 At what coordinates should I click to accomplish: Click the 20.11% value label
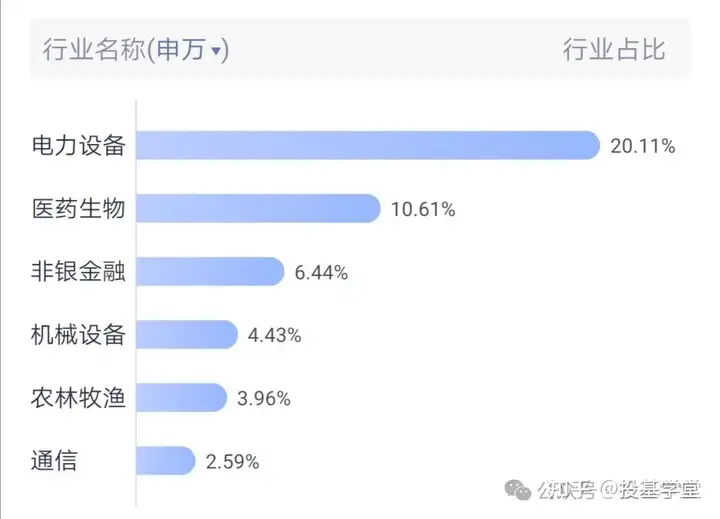point(643,146)
